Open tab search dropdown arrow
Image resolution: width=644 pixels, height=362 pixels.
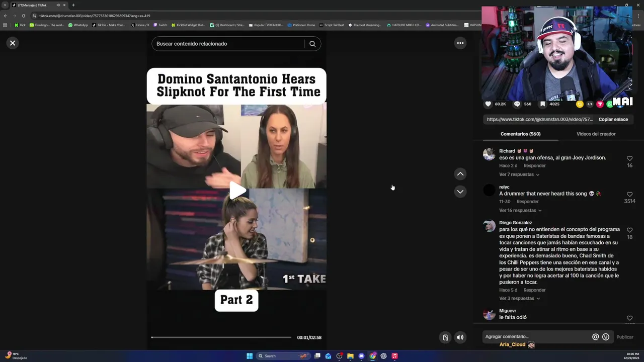click(5, 5)
